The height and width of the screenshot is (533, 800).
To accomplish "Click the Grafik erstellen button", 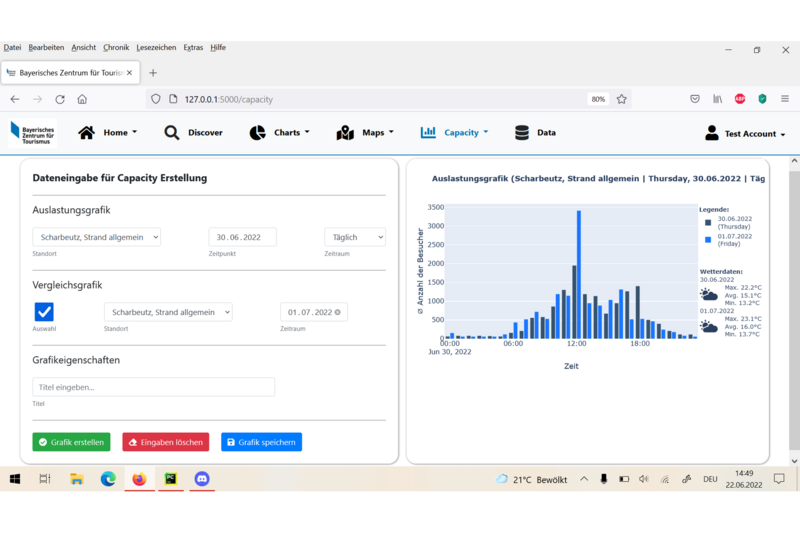I will click(x=71, y=442).
